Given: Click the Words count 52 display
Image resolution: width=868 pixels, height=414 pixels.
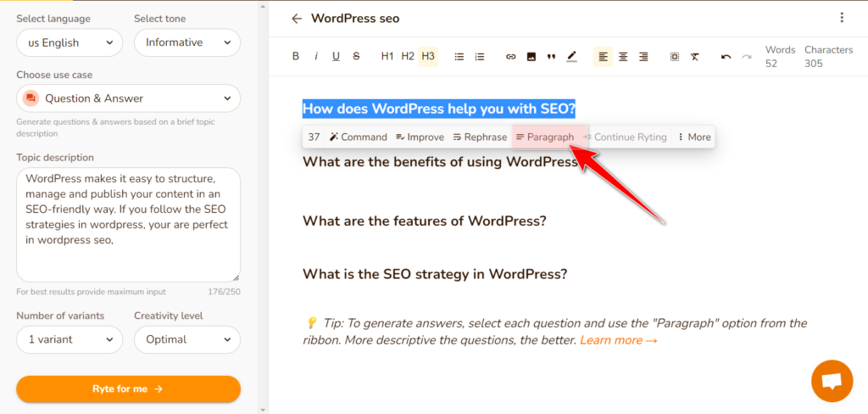Looking at the screenshot, I should tap(780, 57).
